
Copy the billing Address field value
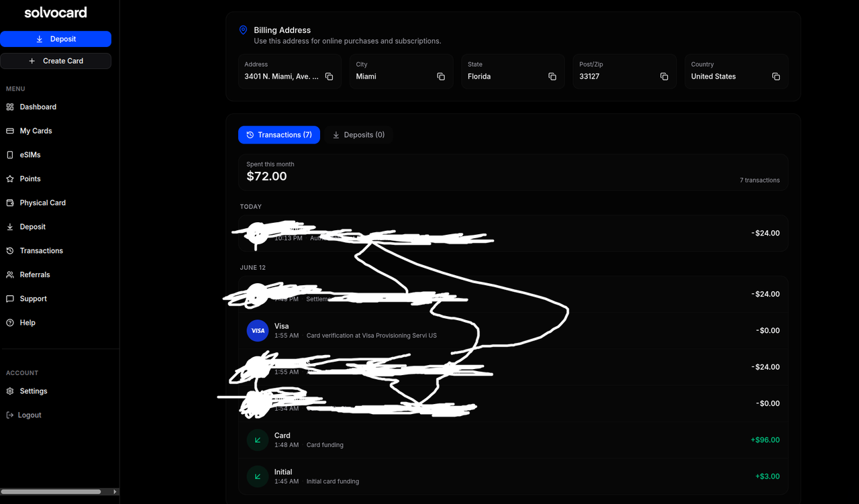click(329, 77)
